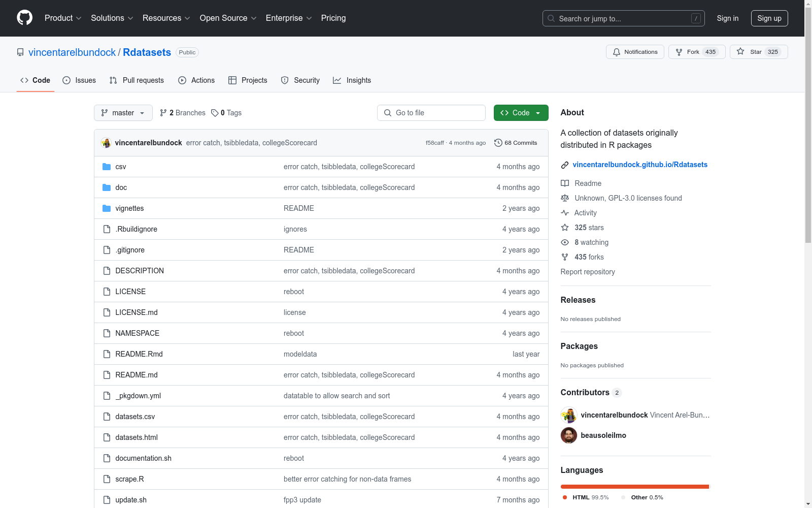The height and width of the screenshot is (508, 812).
Task: Switch to the Security tab
Action: (x=300, y=80)
